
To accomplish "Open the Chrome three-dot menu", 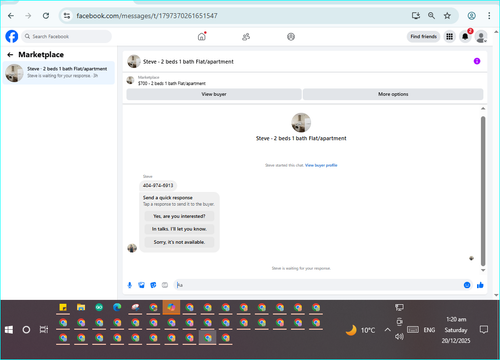I will pyautogui.click(x=489, y=16).
